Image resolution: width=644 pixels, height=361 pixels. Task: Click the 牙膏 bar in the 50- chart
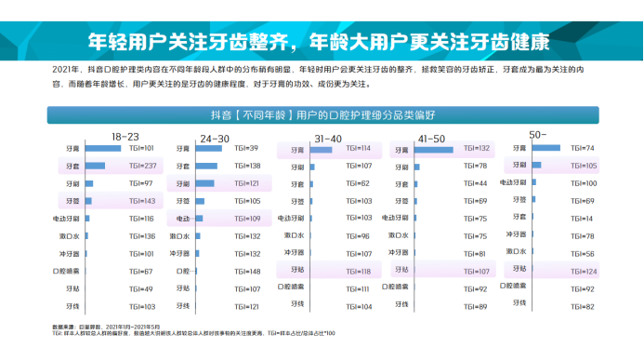coord(546,148)
